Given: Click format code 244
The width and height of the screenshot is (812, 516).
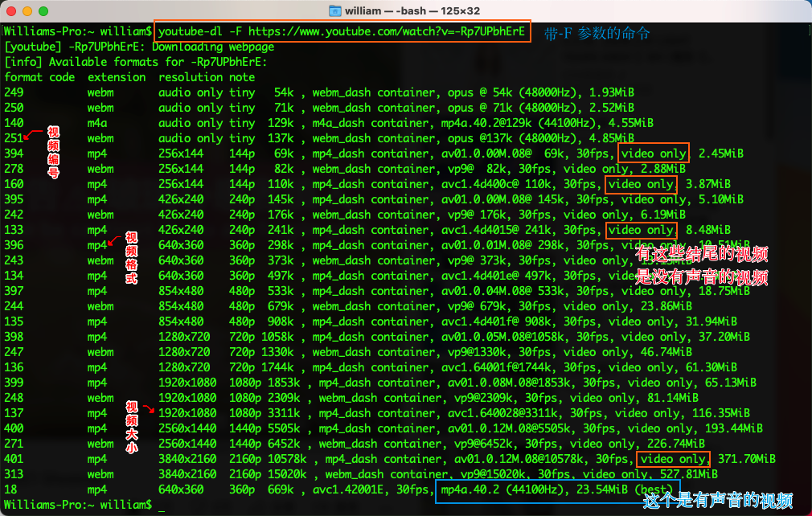Looking at the screenshot, I should (14, 306).
